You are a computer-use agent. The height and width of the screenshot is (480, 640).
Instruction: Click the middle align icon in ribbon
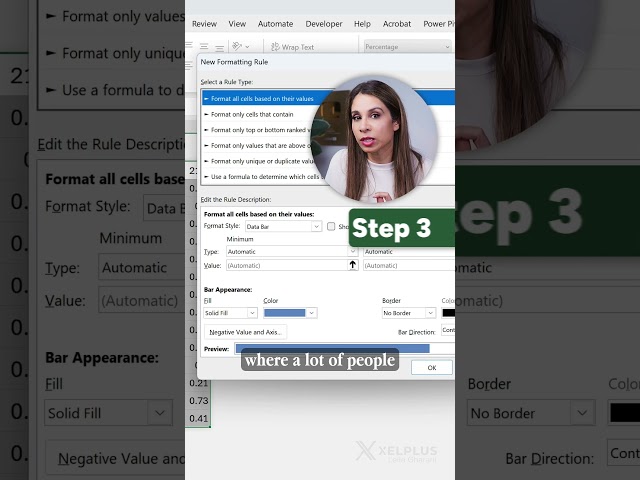(x=204, y=47)
